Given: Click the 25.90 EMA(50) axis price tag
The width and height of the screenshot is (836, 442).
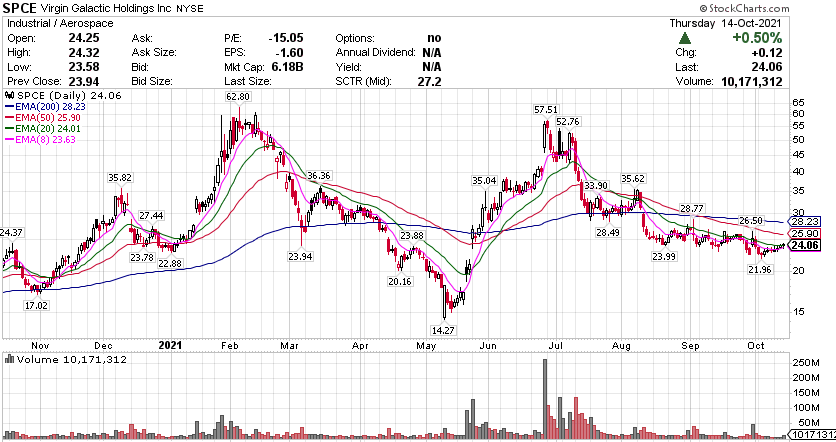Looking at the screenshot, I should 805,234.
